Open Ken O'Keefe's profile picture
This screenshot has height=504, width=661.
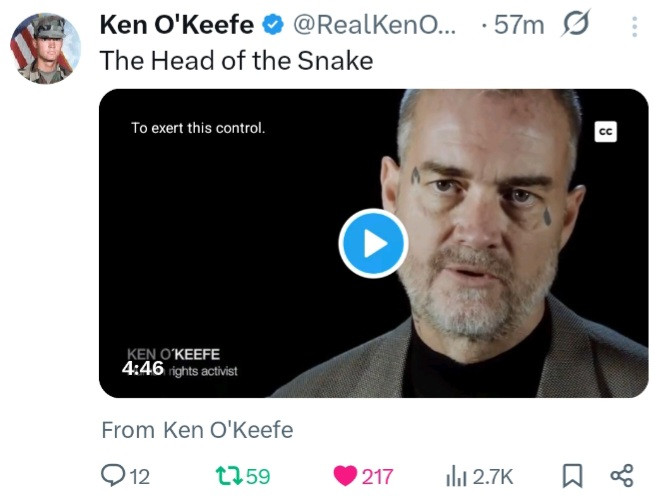pyautogui.click(x=43, y=49)
